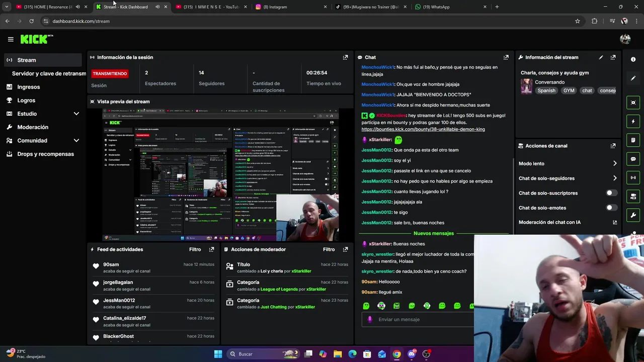Open the browser extensions puzzle icon

[595, 21]
